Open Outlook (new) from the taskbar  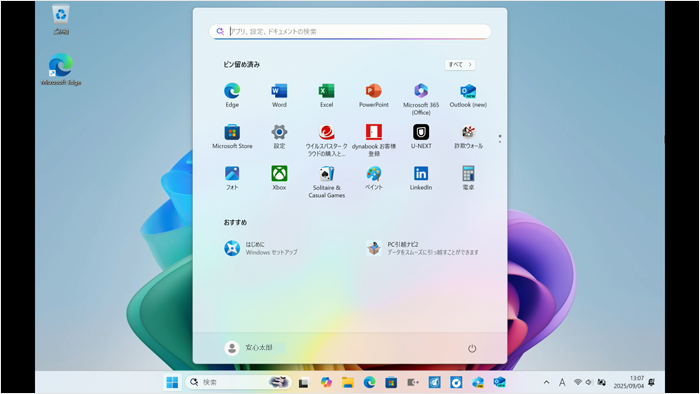click(500, 382)
